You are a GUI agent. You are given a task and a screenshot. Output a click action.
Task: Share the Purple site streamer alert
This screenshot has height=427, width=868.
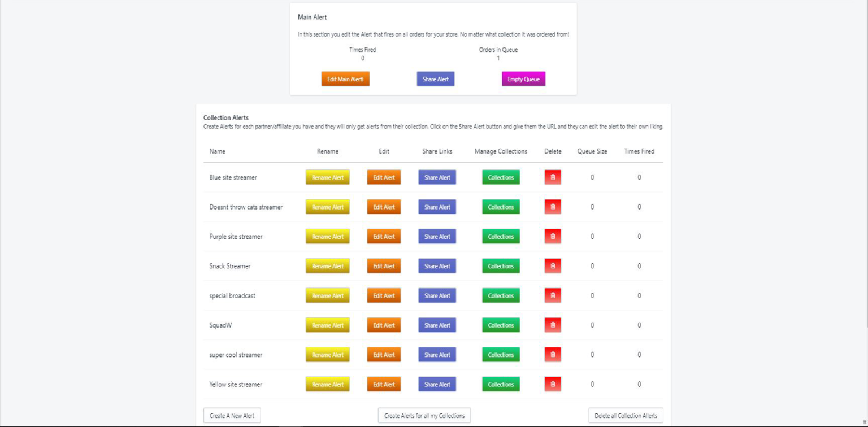437,237
